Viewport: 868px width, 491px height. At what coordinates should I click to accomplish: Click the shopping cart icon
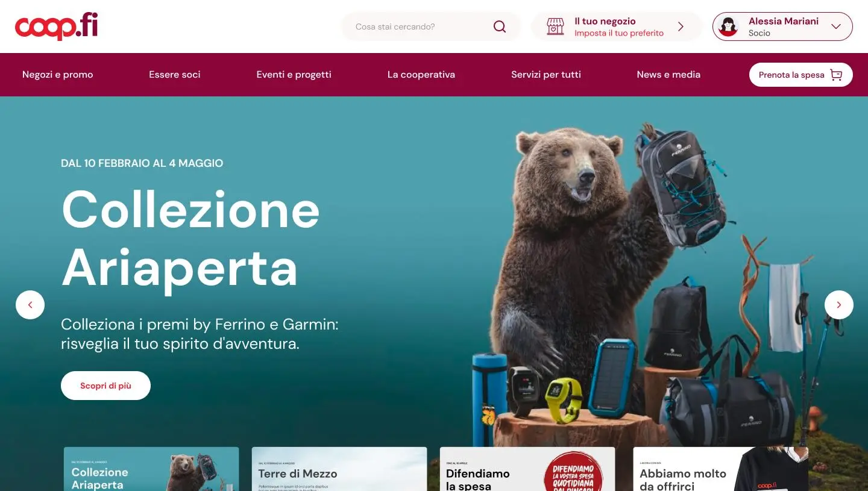coord(836,75)
